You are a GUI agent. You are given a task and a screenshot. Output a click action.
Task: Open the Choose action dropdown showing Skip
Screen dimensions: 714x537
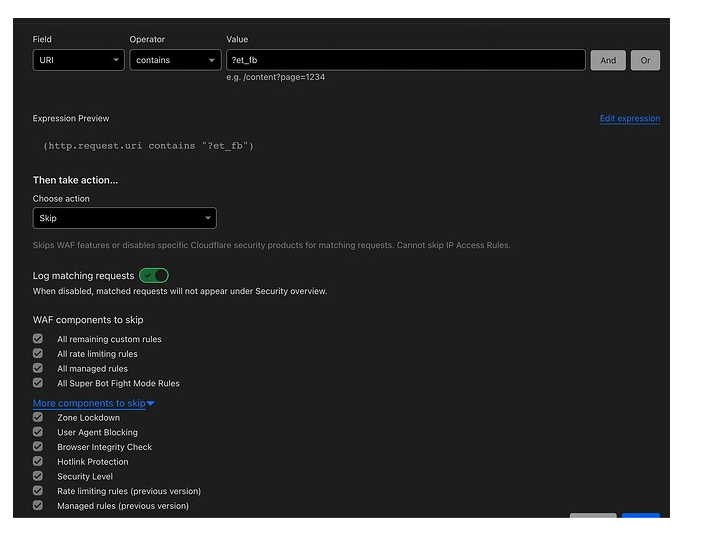[x=124, y=218]
